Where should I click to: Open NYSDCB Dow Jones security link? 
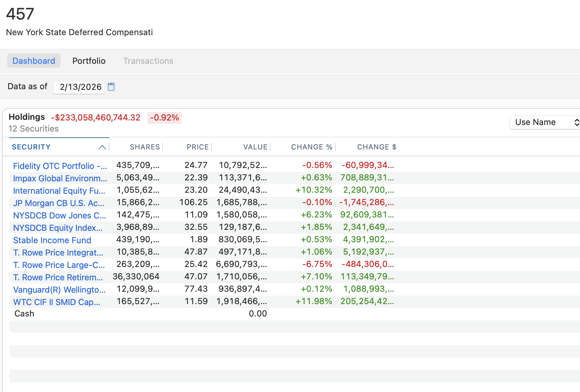(x=60, y=216)
